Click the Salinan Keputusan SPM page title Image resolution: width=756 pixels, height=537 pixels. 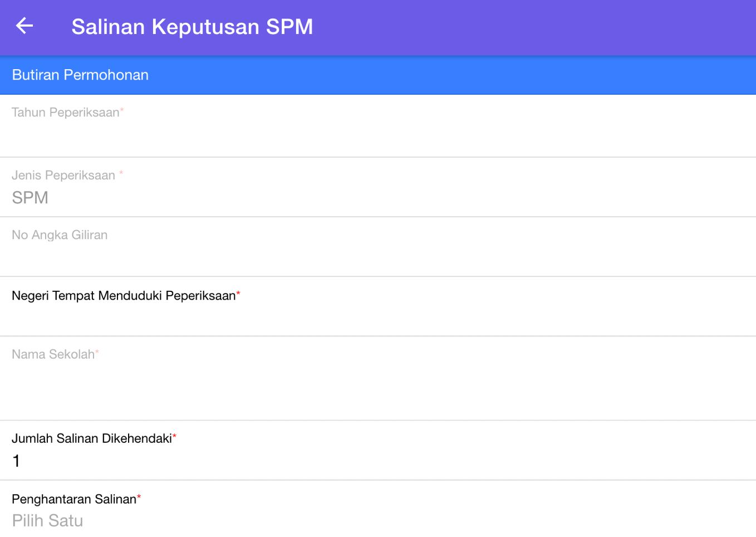[x=192, y=27]
